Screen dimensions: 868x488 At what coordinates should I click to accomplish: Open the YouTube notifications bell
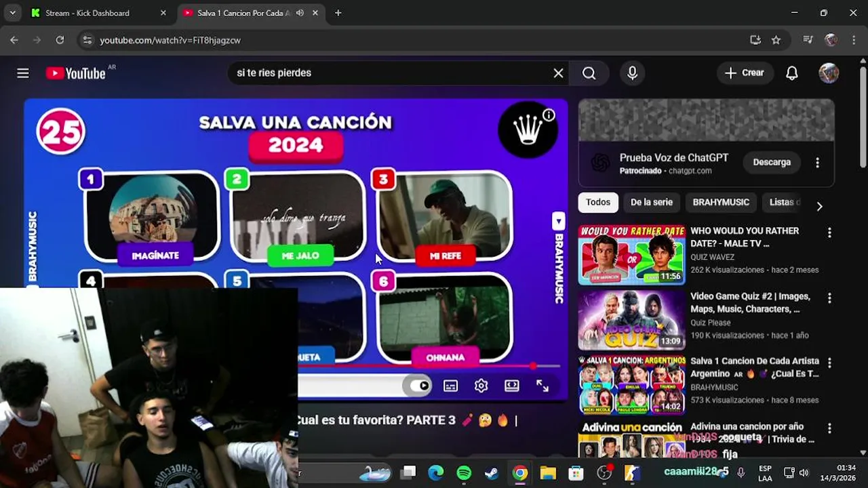click(792, 73)
